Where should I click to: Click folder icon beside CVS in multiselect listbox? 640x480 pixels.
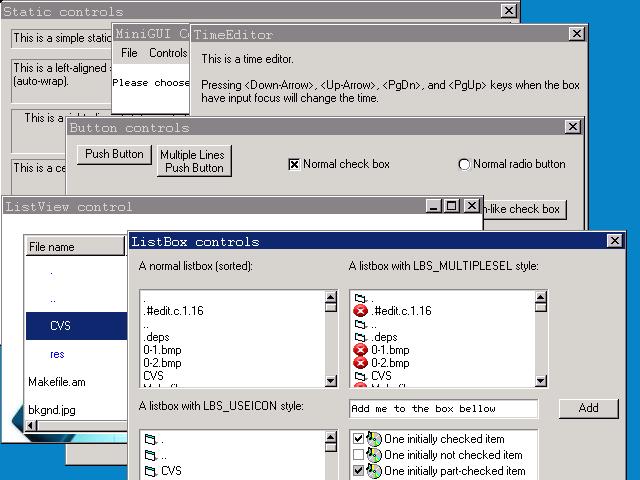point(360,376)
